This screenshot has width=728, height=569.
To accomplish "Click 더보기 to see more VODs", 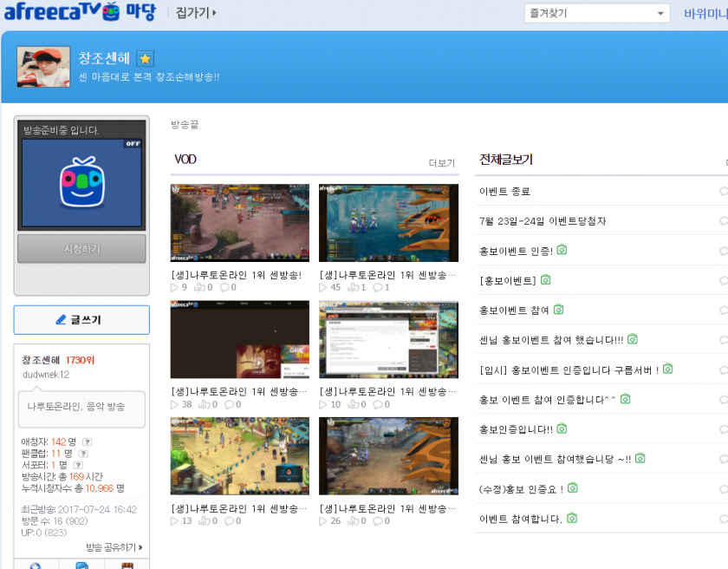I will click(x=441, y=163).
